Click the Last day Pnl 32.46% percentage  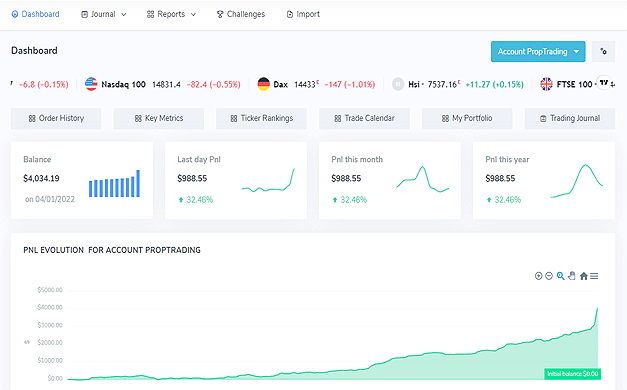[200, 200]
